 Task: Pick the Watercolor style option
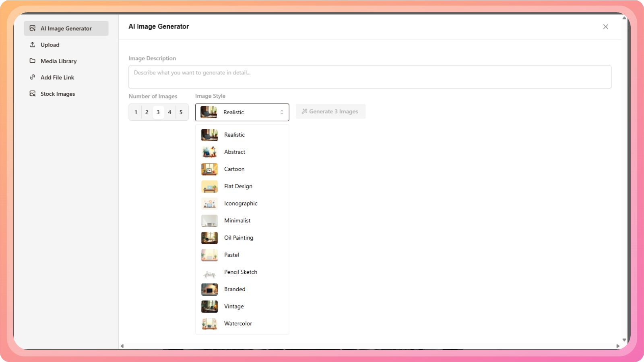click(238, 324)
